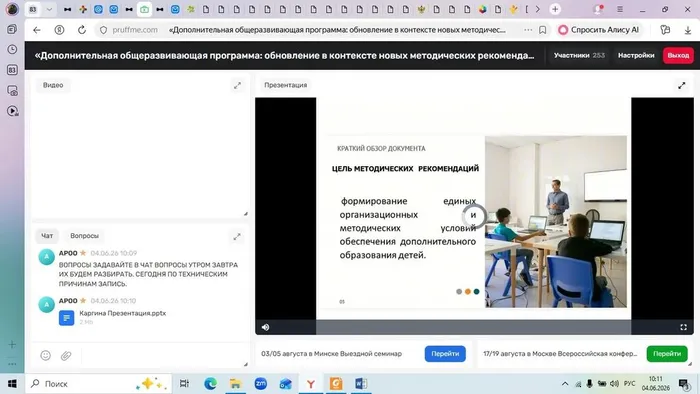Expand the Presentation panel
This screenshot has width=700, height=394.
click(x=682, y=85)
